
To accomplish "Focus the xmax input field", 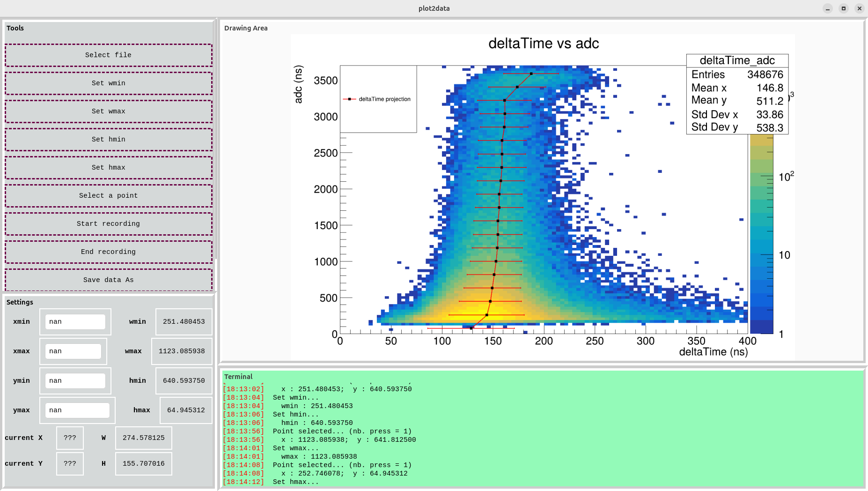I will coord(73,351).
